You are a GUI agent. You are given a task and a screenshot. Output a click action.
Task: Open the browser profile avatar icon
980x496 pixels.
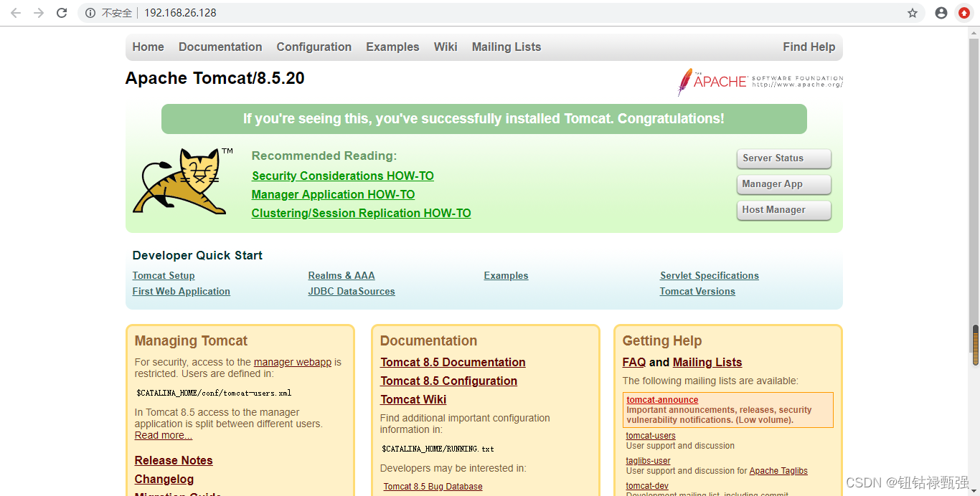pos(941,13)
